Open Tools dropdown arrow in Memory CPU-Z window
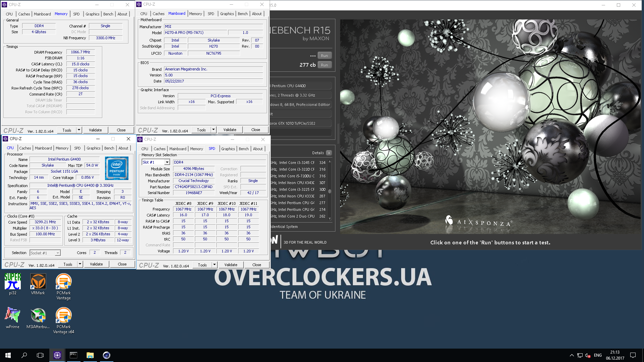This screenshot has width=644, height=362. [79, 130]
